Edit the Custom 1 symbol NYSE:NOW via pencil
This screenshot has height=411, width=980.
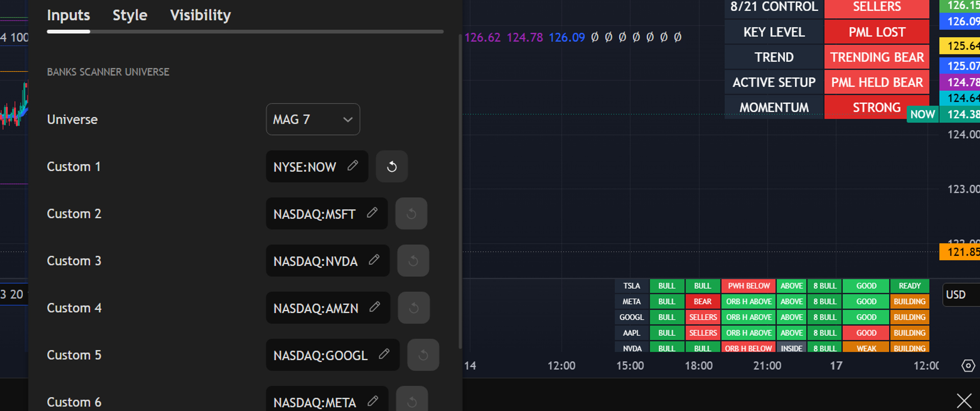coord(353,166)
